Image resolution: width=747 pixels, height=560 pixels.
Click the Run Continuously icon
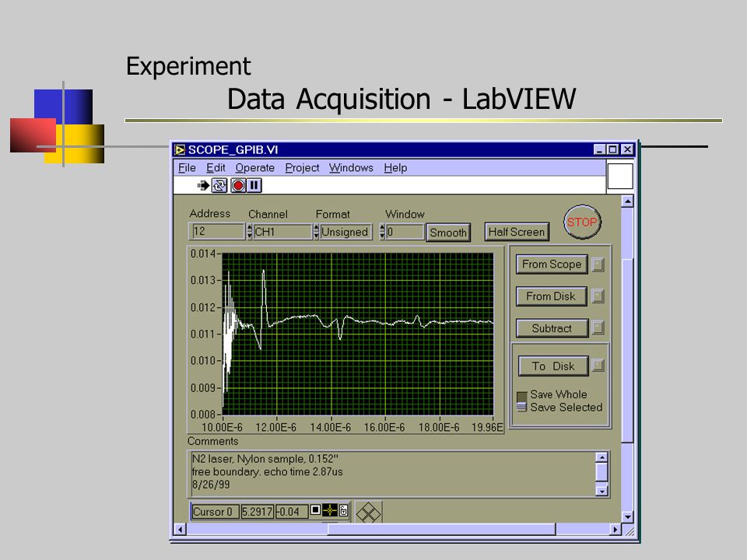tap(219, 185)
